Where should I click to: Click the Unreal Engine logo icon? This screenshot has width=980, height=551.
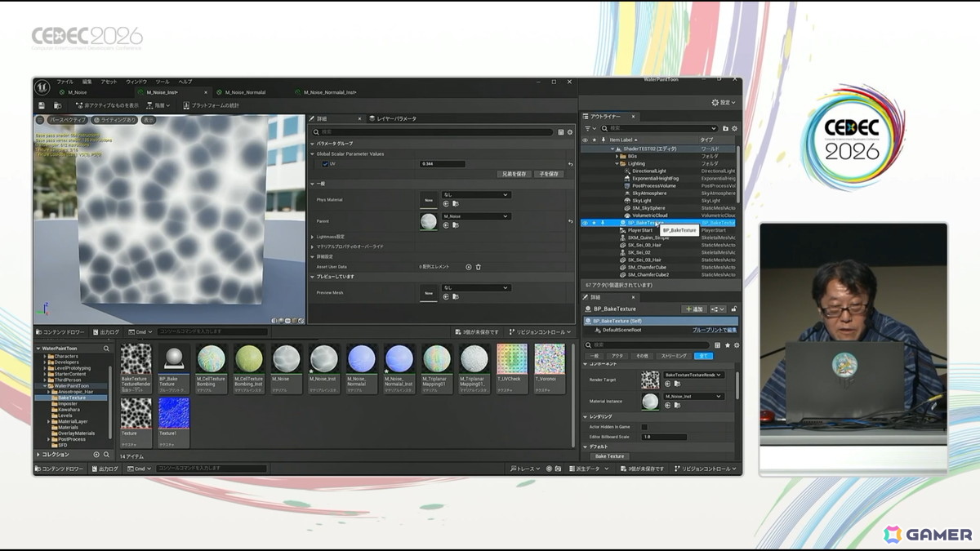[x=42, y=86]
